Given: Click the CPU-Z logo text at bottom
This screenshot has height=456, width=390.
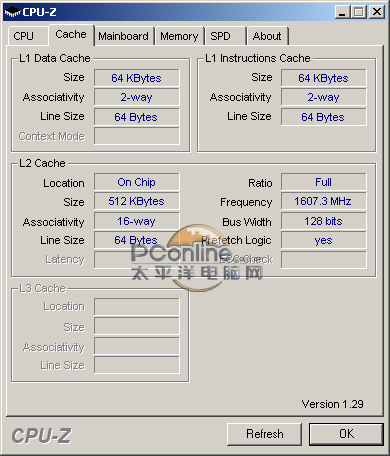Looking at the screenshot, I should (x=41, y=436).
